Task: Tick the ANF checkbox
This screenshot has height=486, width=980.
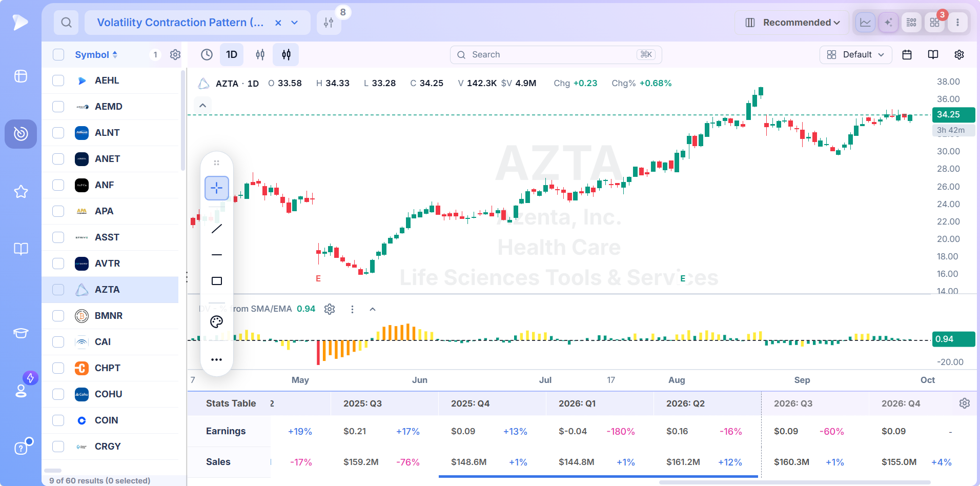Action: pyautogui.click(x=58, y=185)
